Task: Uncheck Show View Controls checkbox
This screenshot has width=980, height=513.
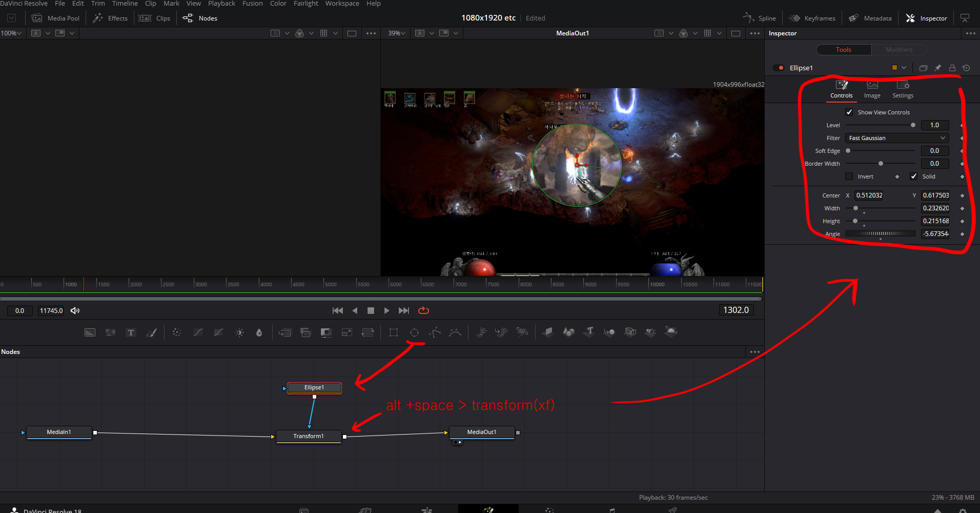Action: (849, 112)
